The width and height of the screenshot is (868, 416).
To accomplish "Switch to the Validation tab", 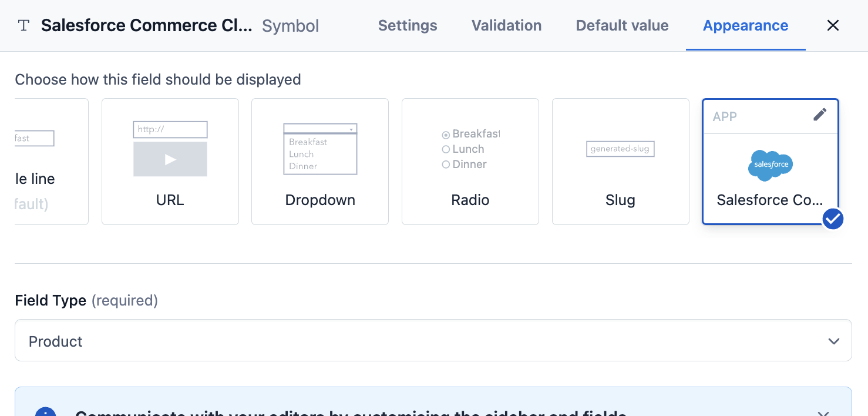I will (506, 25).
